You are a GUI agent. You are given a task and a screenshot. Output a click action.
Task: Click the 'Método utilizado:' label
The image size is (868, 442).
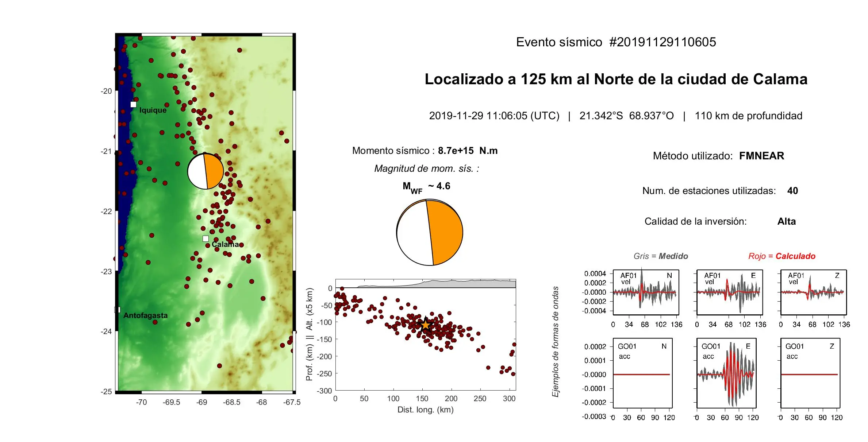(693, 156)
